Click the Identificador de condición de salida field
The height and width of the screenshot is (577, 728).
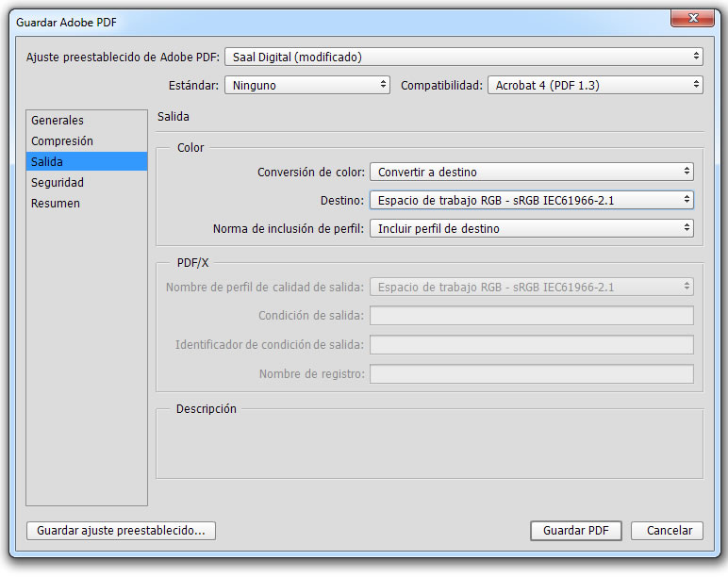coord(532,344)
